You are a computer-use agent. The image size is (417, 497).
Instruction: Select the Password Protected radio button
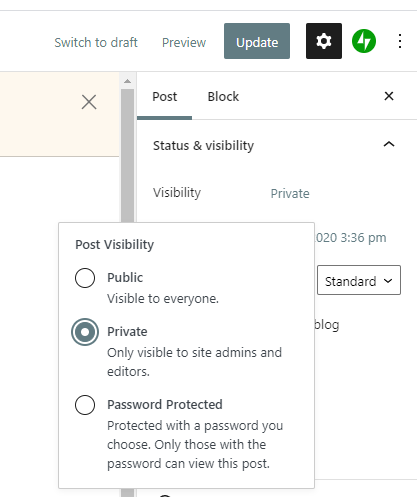pos(85,405)
